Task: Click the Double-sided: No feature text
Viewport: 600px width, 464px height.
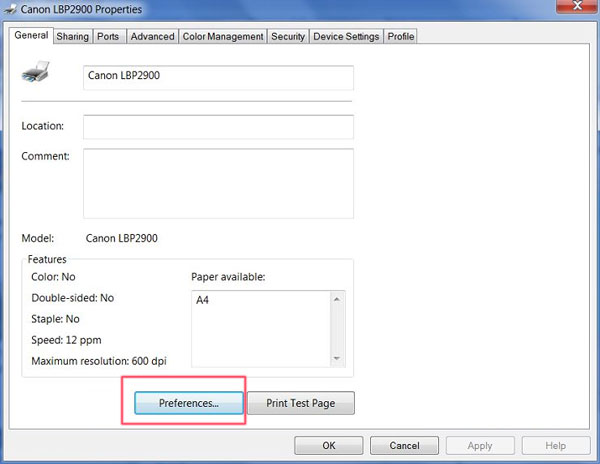Action: 73,298
